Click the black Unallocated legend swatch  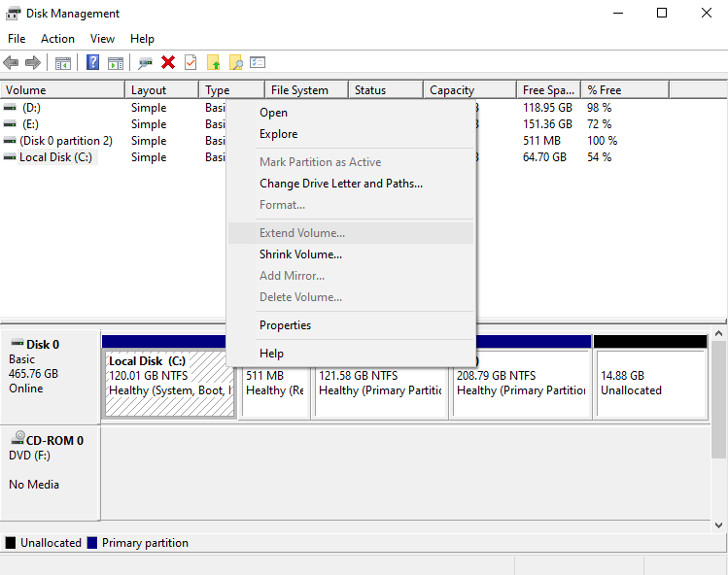(11, 543)
